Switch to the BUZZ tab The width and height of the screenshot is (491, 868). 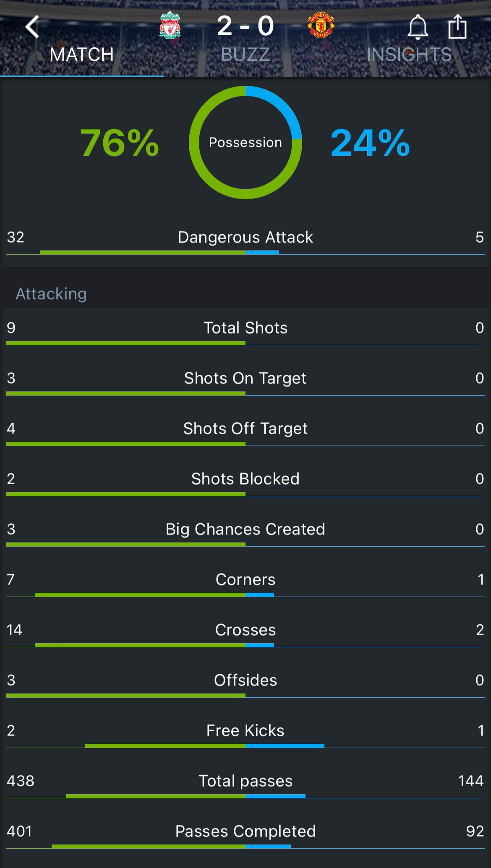(245, 55)
